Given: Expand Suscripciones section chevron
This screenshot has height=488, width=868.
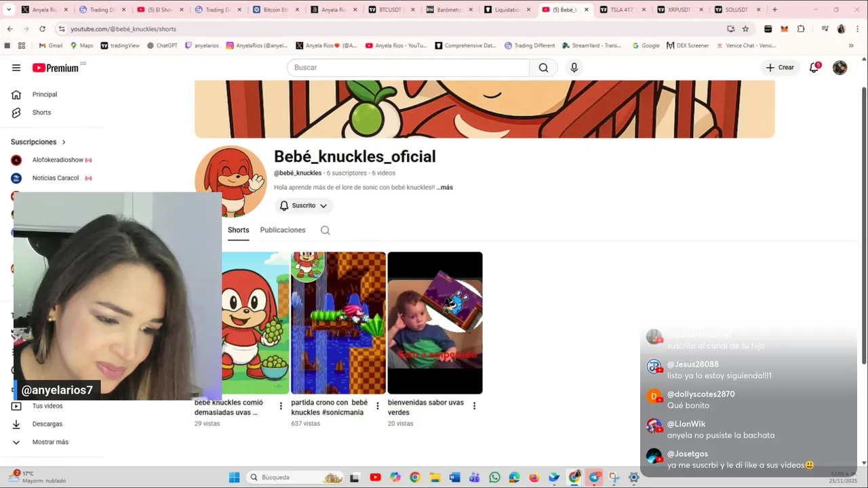Looking at the screenshot, I should [x=64, y=142].
